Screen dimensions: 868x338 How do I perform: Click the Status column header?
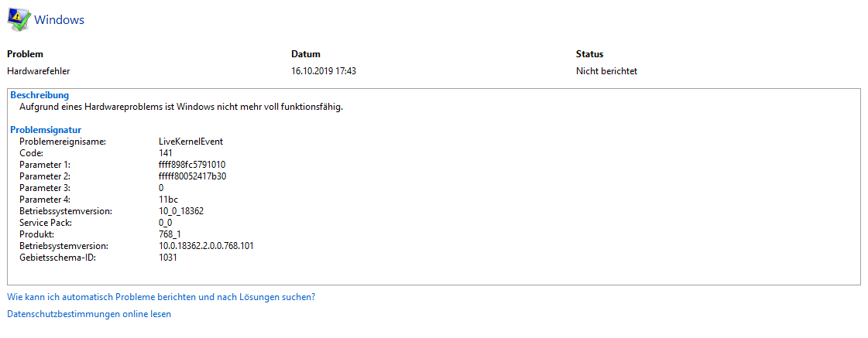pos(589,54)
